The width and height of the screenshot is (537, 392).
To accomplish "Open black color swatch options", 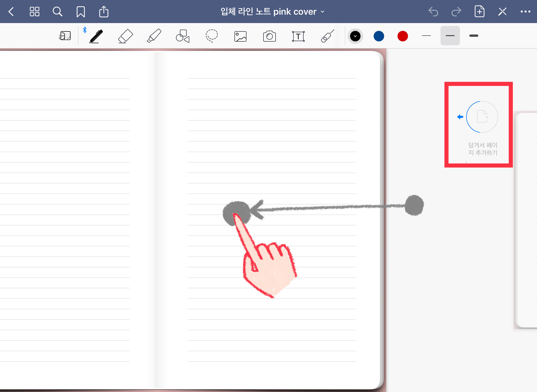I will 355,36.
